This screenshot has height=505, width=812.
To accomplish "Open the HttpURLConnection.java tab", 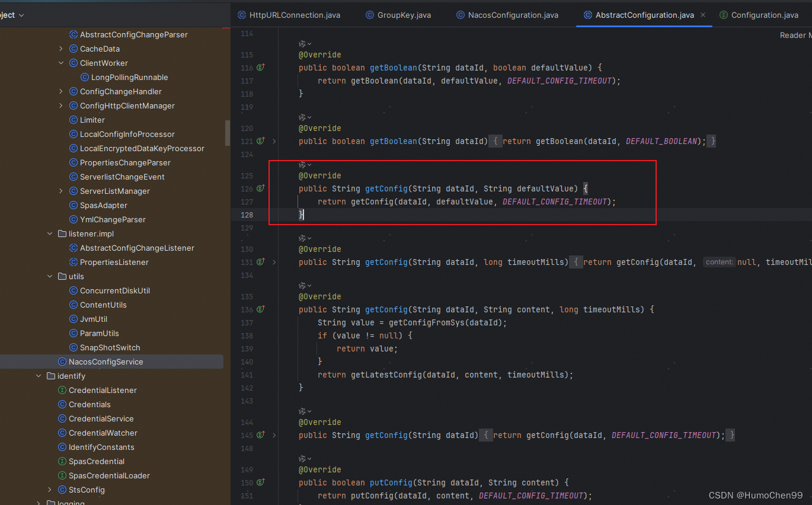I will (289, 15).
